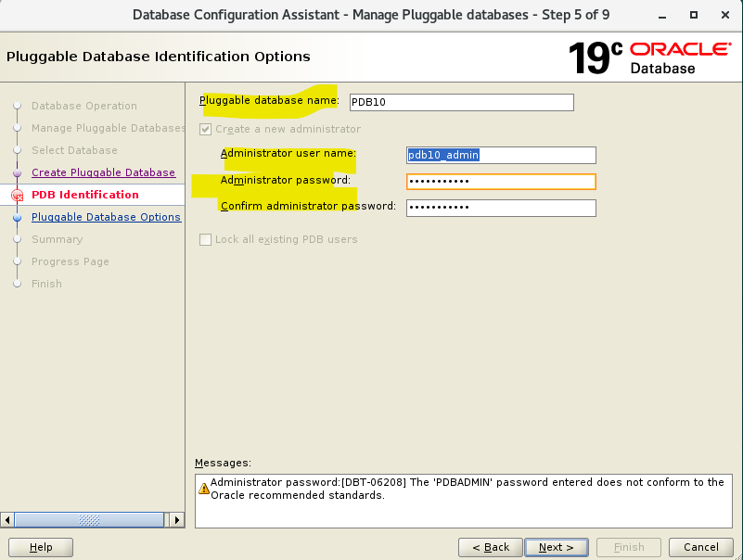The width and height of the screenshot is (743, 560).
Task: Click the Messages label
Action: coord(224,463)
